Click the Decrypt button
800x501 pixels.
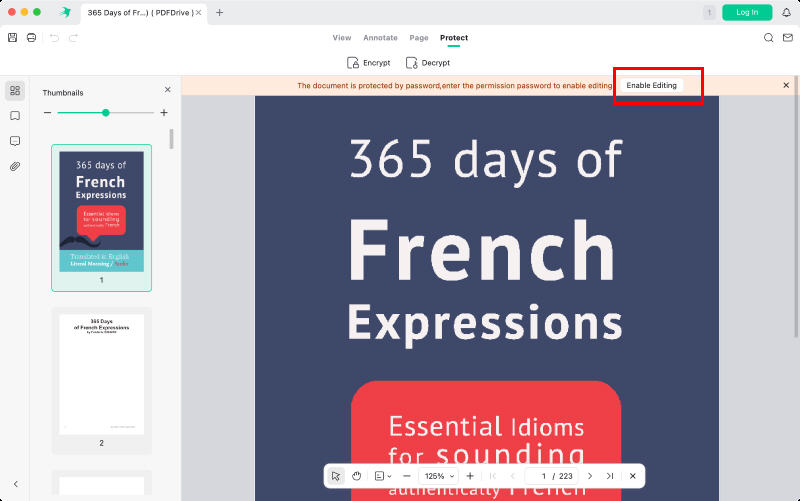(x=428, y=63)
